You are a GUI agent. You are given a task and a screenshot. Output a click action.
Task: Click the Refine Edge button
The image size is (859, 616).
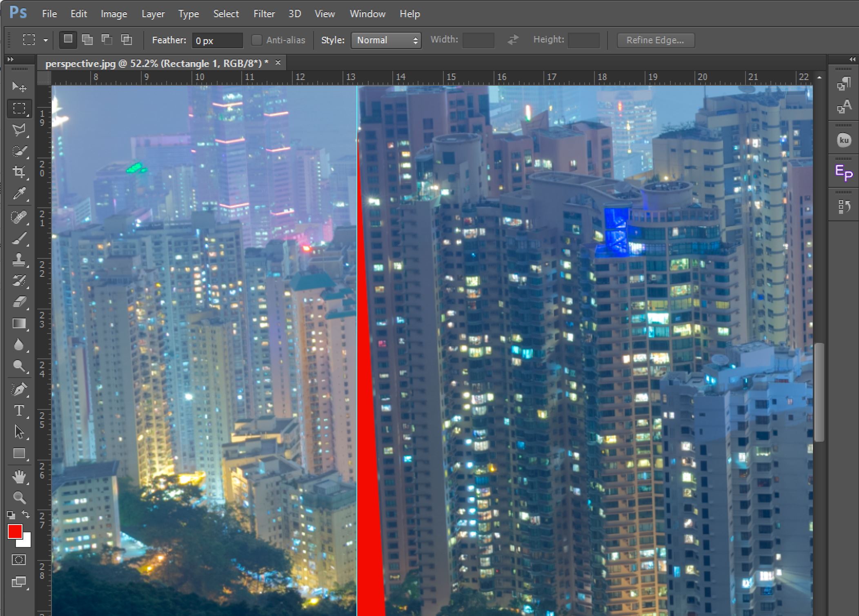pos(655,40)
